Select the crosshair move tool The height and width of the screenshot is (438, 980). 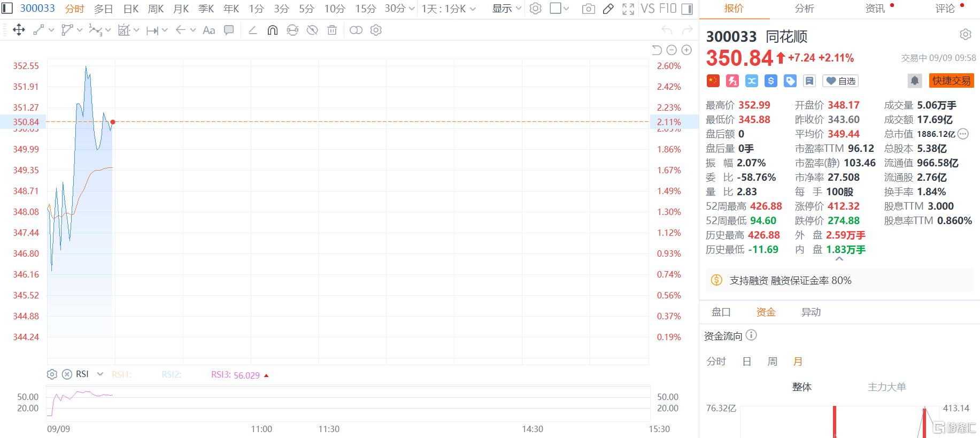[19, 30]
